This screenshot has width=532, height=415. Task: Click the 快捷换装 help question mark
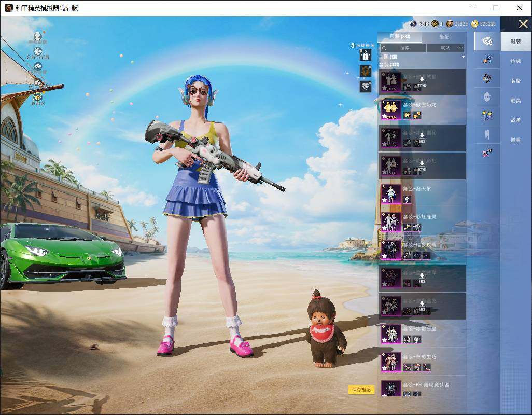tap(353, 45)
